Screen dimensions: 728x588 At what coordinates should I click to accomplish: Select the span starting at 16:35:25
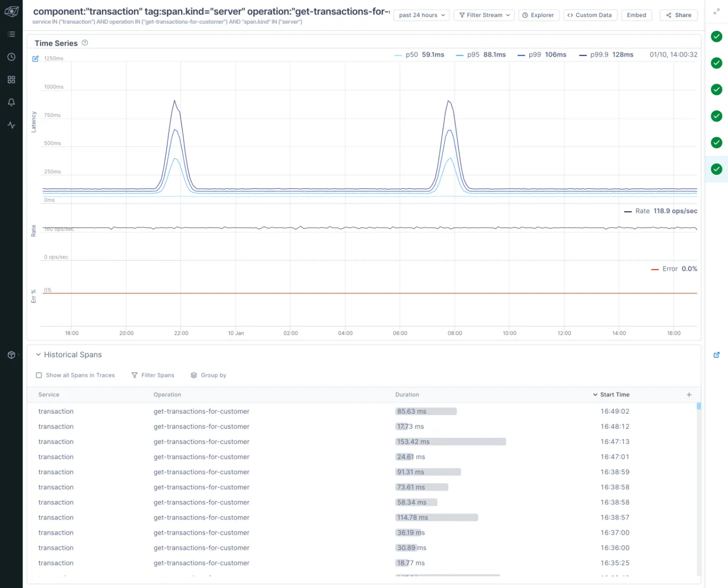[362, 563]
